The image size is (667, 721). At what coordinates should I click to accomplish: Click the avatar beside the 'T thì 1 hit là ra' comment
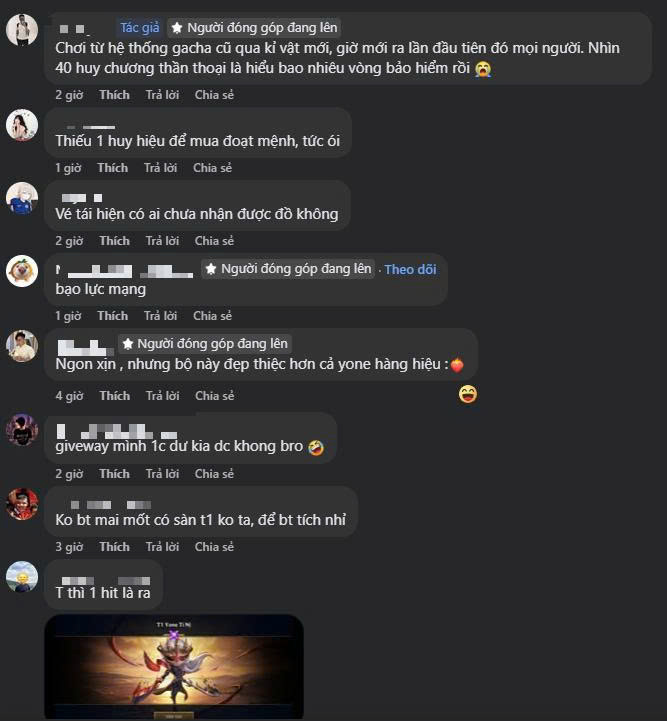[22, 577]
